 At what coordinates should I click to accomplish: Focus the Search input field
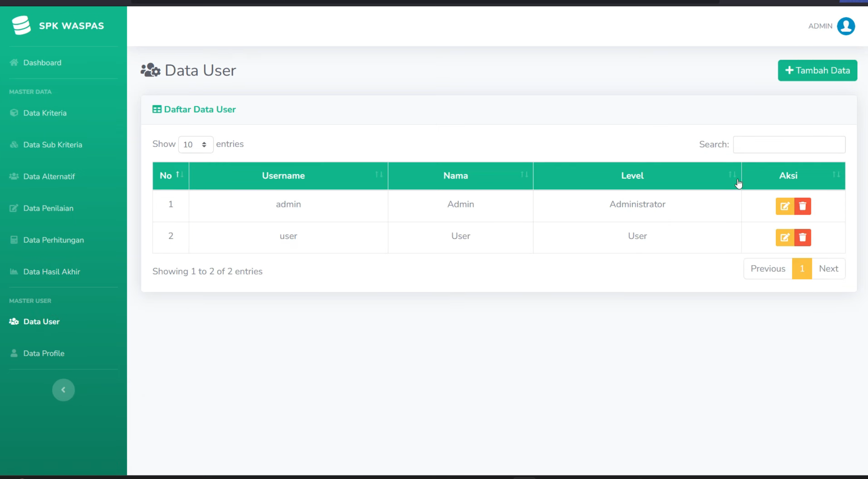point(789,145)
